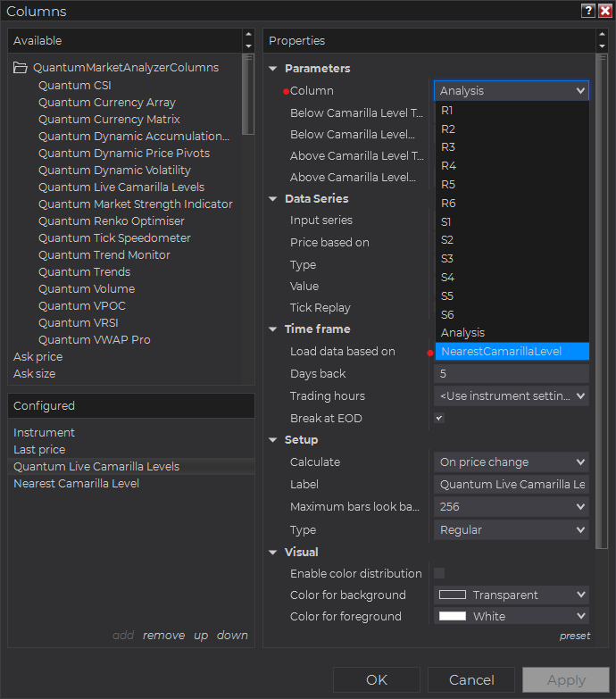Choose S1 from the column list

[512, 221]
